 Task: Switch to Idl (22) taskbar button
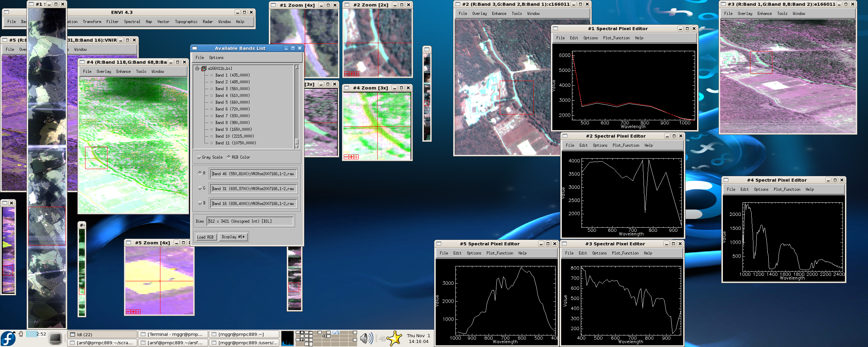[x=102, y=334]
